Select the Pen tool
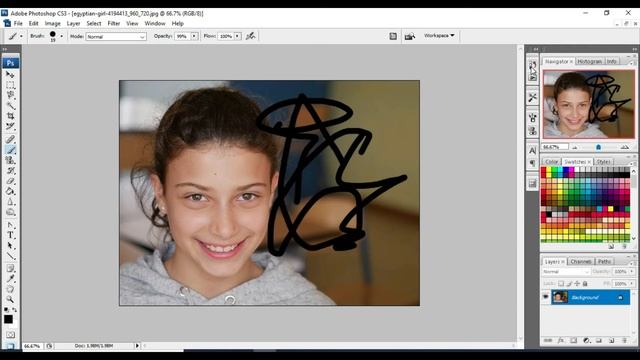Image resolution: width=640 pixels, height=360 pixels. [x=10, y=225]
